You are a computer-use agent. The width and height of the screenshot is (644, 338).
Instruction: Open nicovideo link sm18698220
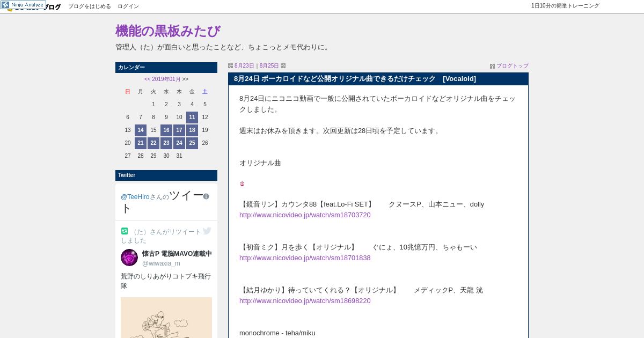pyautogui.click(x=305, y=301)
